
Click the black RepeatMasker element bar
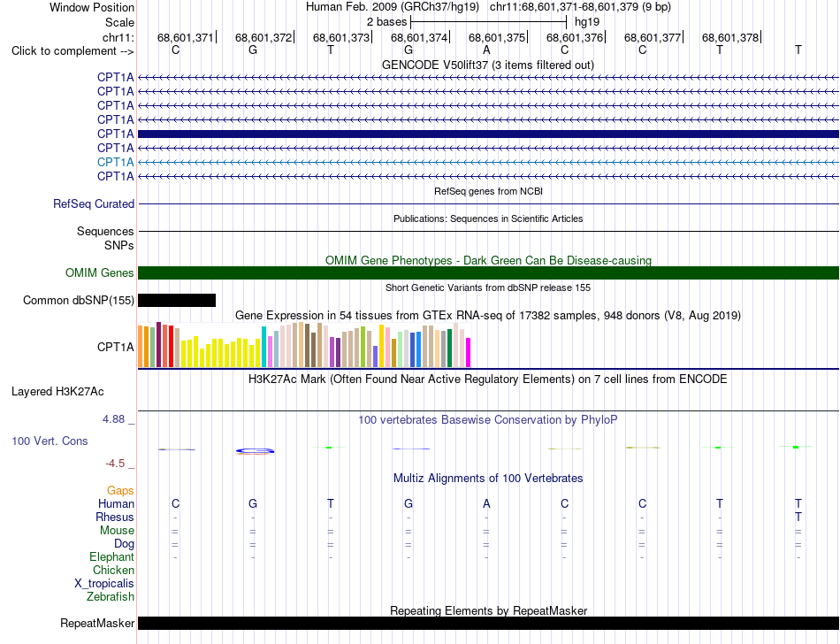tap(488, 623)
